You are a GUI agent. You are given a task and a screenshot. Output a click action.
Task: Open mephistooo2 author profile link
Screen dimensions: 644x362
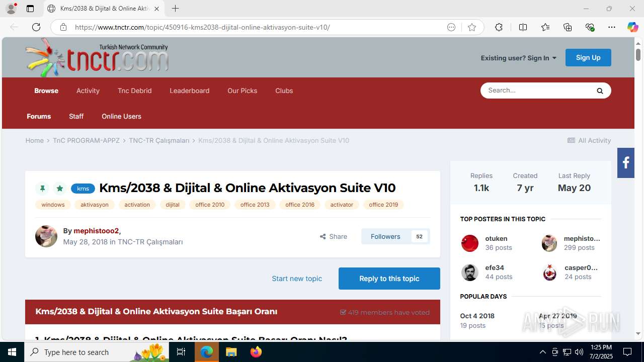tap(96, 231)
